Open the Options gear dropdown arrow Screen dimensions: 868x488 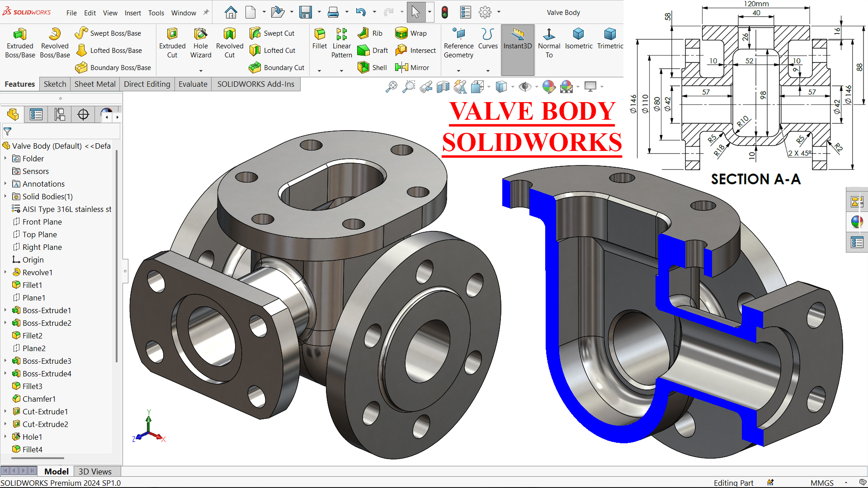point(499,12)
